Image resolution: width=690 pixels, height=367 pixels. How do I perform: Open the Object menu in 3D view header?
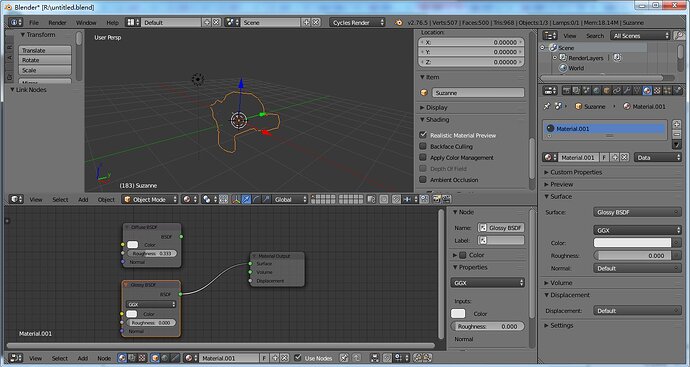click(106, 199)
